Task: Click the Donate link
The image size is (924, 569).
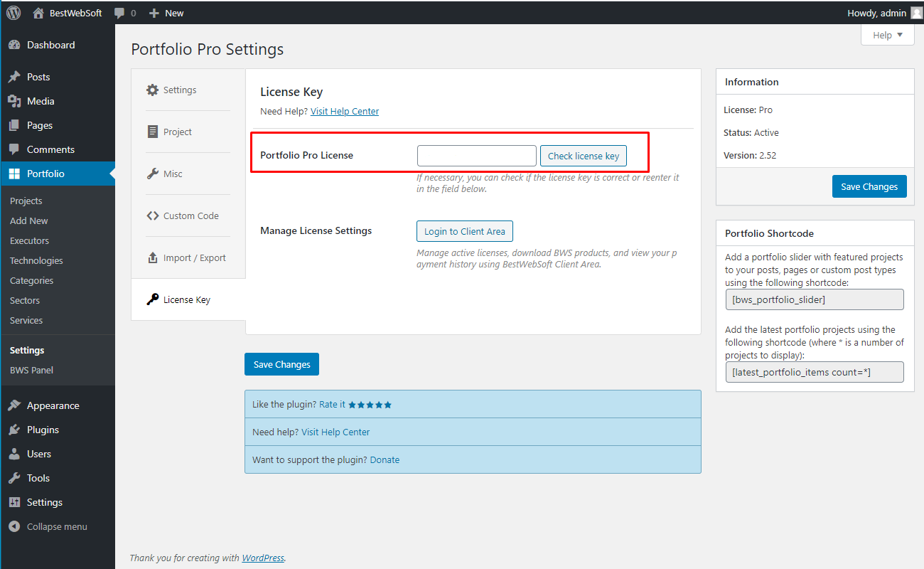Action: 385,459
